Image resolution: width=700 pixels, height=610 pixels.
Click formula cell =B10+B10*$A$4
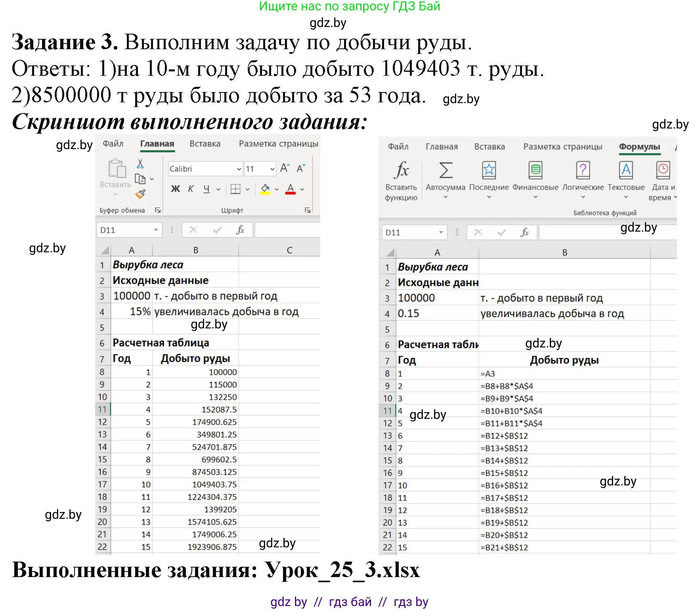tap(564, 411)
